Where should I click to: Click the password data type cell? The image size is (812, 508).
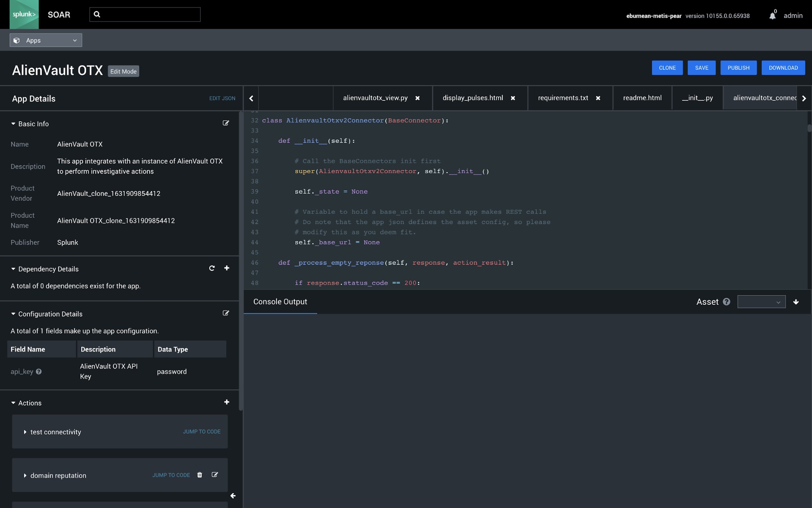[x=172, y=371]
